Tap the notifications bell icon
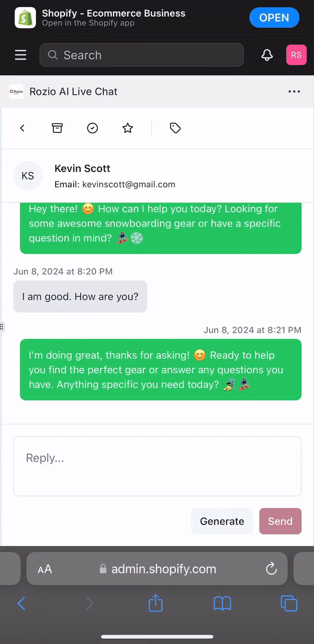This screenshot has width=314, height=644. (267, 55)
